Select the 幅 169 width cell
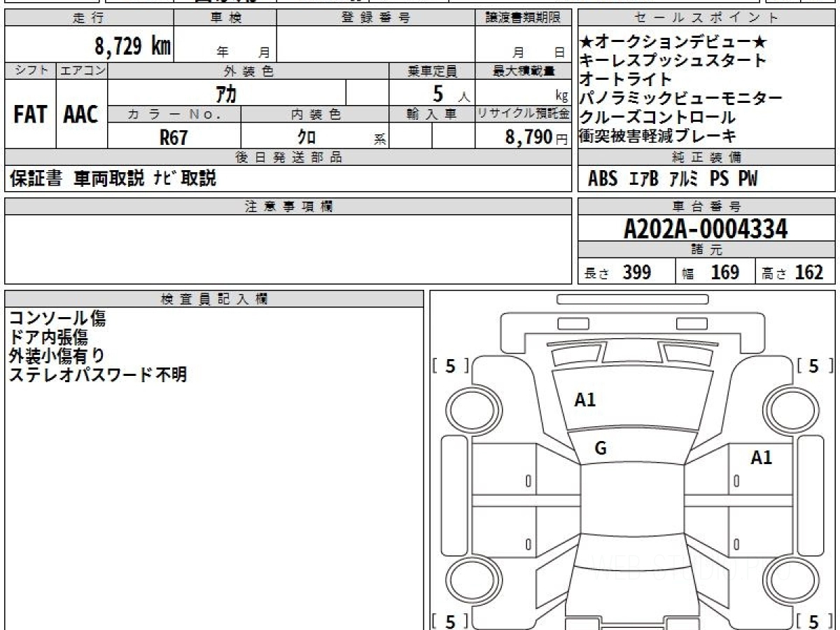This screenshot has width=840, height=630. pyautogui.click(x=715, y=272)
